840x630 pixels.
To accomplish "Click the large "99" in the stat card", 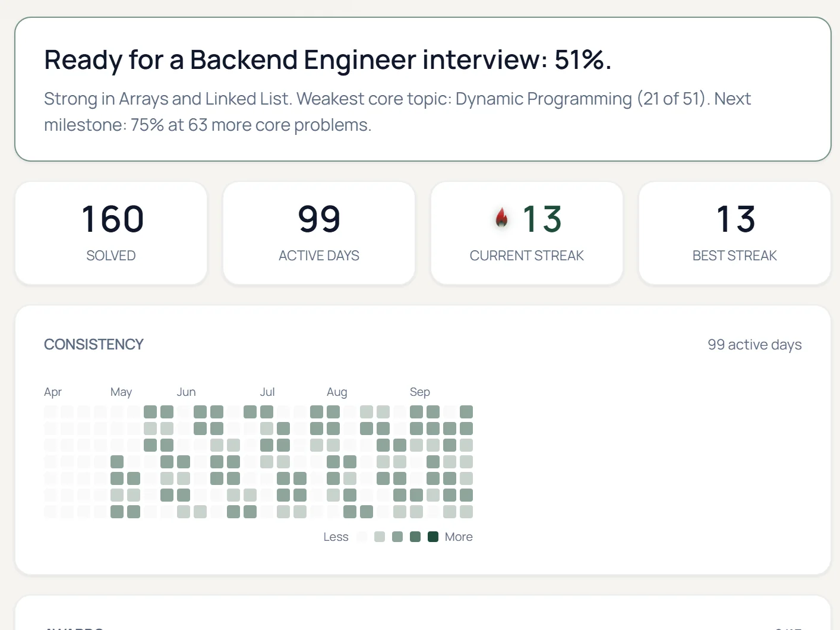I will click(319, 219).
